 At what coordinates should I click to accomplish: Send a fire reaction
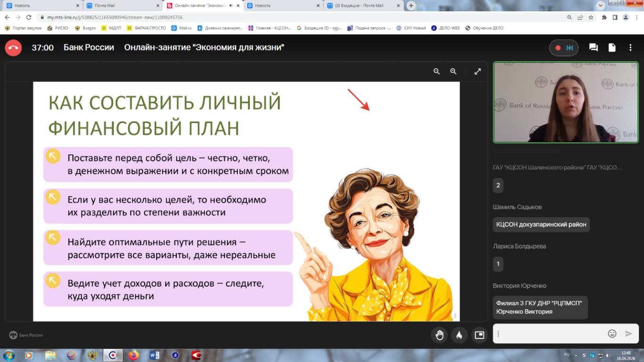tap(459, 335)
